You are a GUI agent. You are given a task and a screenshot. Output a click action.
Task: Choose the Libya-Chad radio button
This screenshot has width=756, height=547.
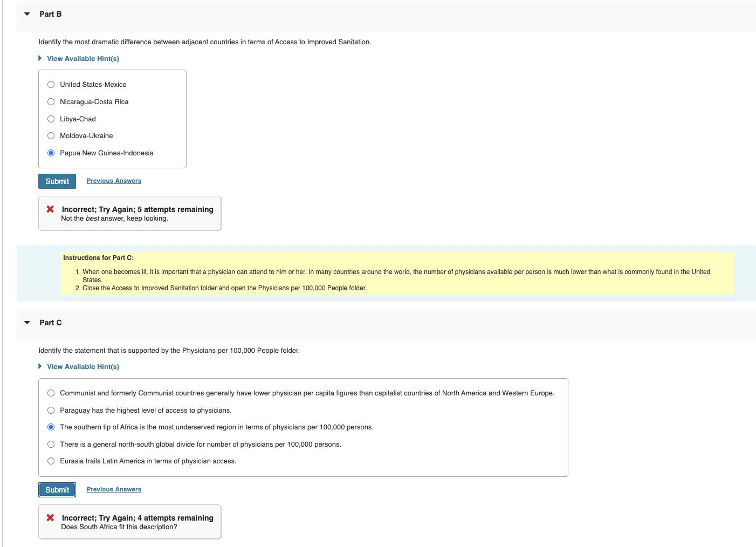[x=51, y=119]
